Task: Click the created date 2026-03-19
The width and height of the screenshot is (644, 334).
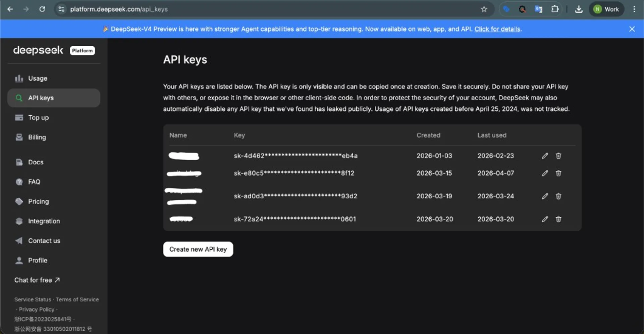Action: point(434,196)
